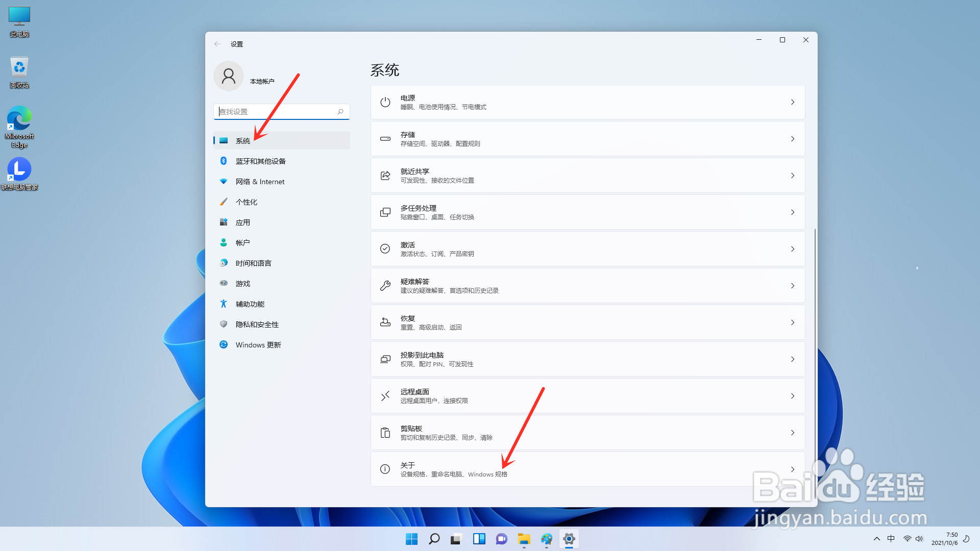This screenshot has width=980, height=551.
Task: Expand the 关于 row chevron
Action: click(x=793, y=469)
